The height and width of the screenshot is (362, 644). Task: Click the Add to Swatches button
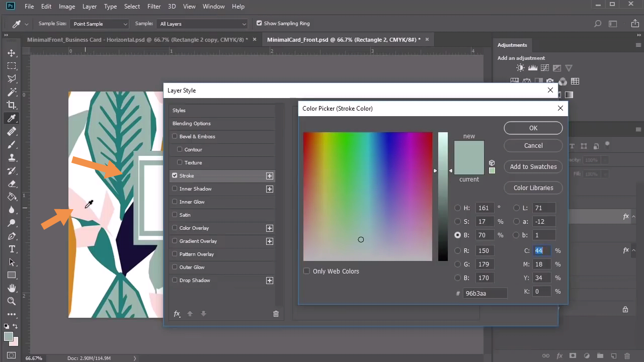click(x=533, y=166)
